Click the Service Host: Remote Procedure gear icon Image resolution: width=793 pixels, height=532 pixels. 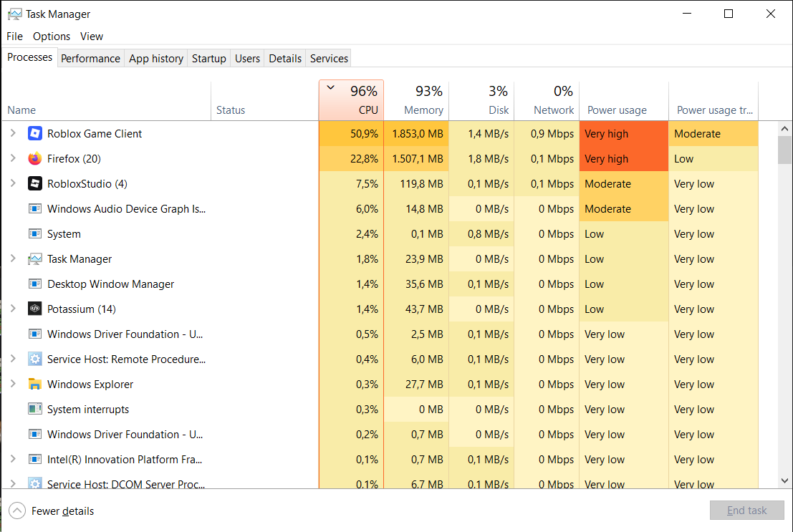coord(35,359)
